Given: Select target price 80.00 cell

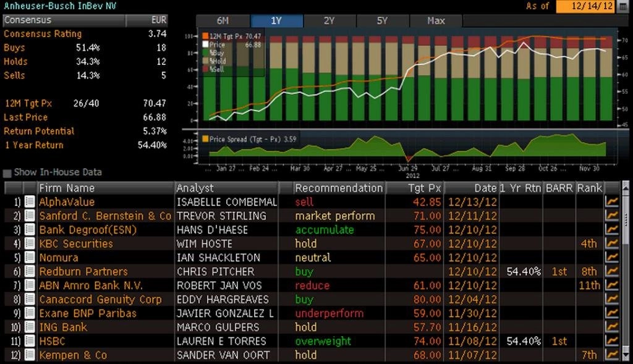Looking at the screenshot, I should pyautogui.click(x=427, y=300).
